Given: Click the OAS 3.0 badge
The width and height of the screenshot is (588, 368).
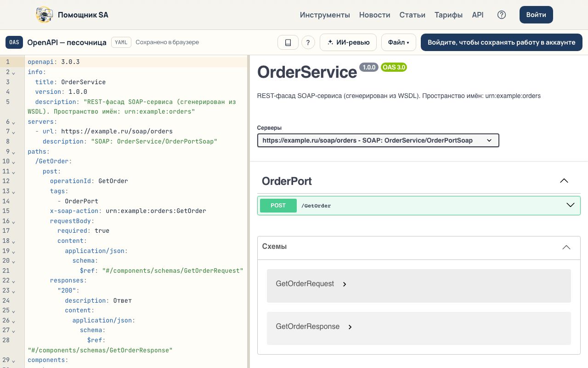Looking at the screenshot, I should tap(394, 67).
